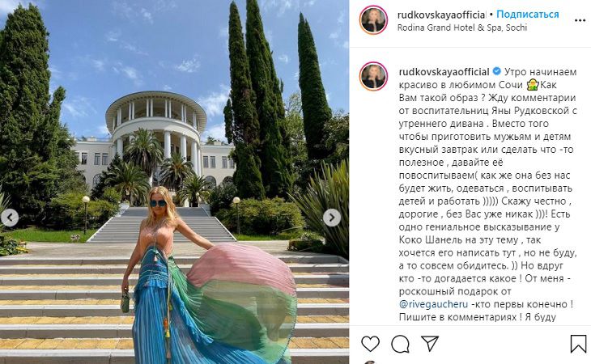591x364 pixels.
Task: Click the caption profile avatar
Action: 373,76
